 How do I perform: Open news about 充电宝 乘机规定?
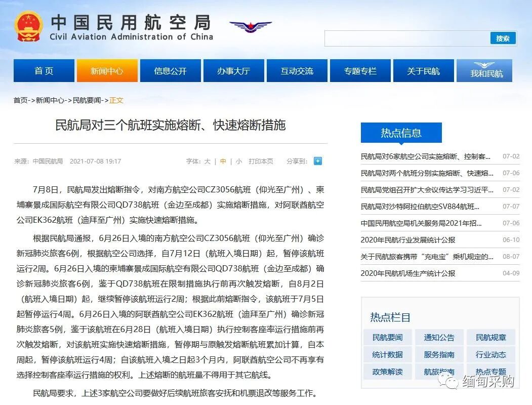[427, 257]
